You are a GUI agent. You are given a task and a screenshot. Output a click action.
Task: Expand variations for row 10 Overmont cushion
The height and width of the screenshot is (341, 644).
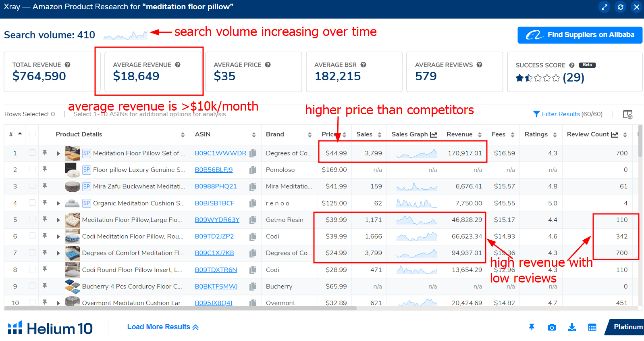58,303
